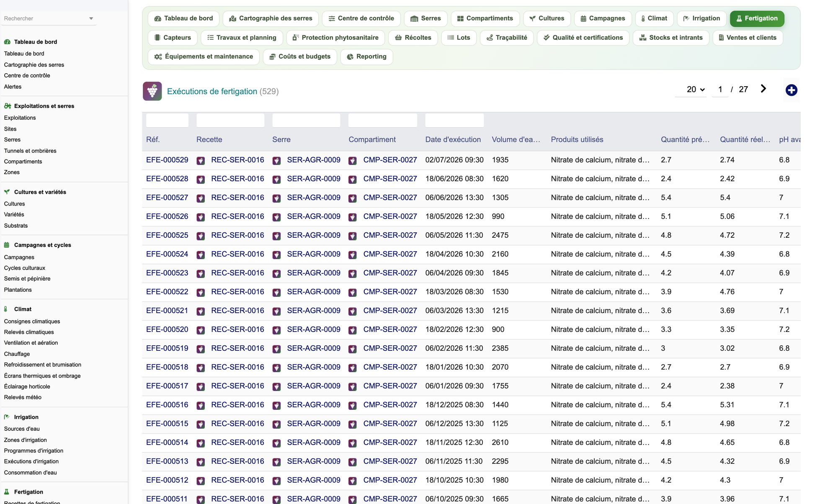Image resolution: width=815 pixels, height=504 pixels.
Task: Click the Récoltes basket icon
Action: point(398,38)
